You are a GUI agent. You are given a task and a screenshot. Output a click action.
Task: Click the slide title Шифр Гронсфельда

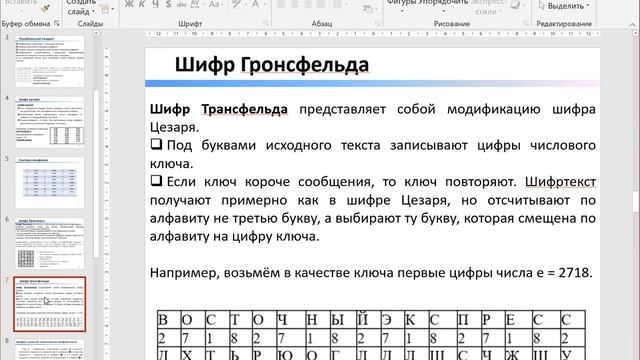272,65
